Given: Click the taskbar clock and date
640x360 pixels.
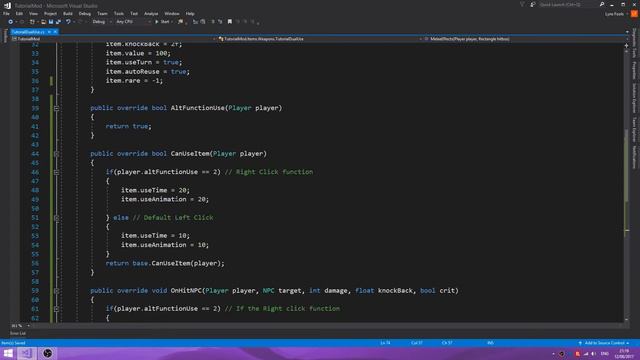Looking at the screenshot, I should (624, 353).
